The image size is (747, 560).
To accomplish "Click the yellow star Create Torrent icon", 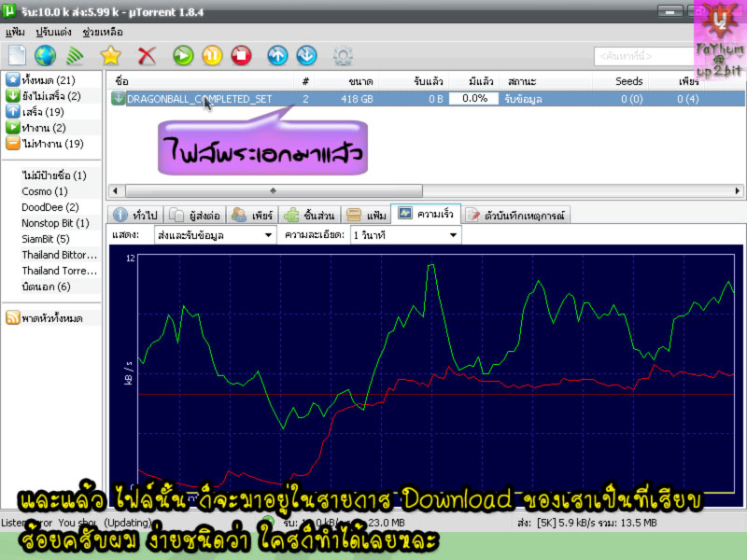I will [x=110, y=56].
